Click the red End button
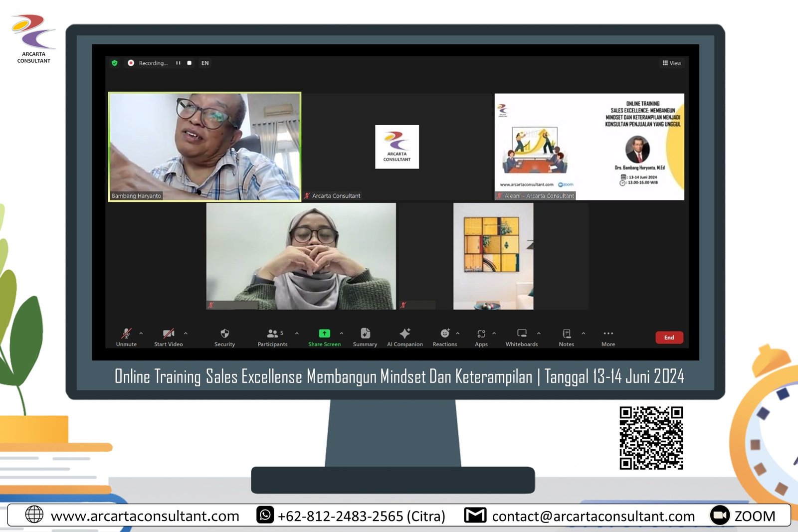Image resolution: width=798 pixels, height=532 pixels. (669, 338)
